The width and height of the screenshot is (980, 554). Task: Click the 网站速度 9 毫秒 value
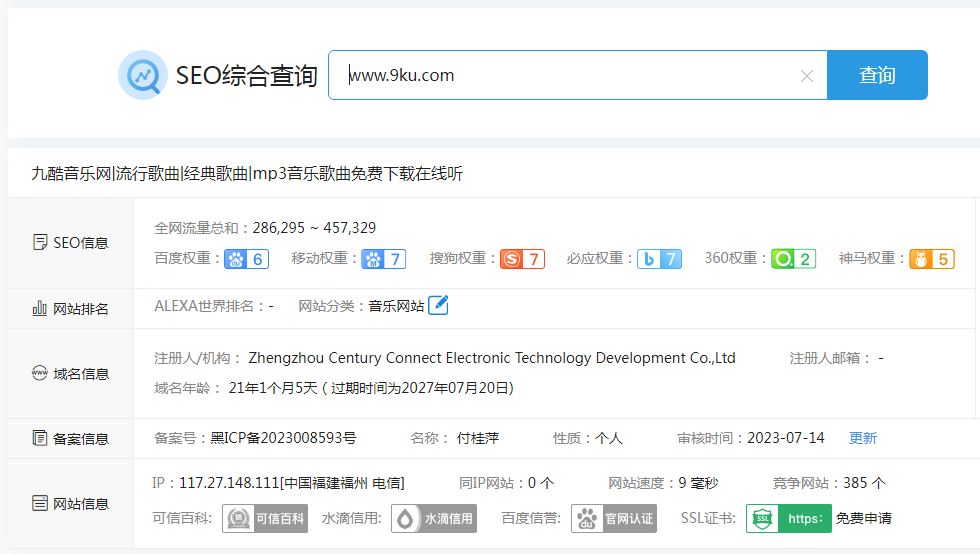[698, 483]
